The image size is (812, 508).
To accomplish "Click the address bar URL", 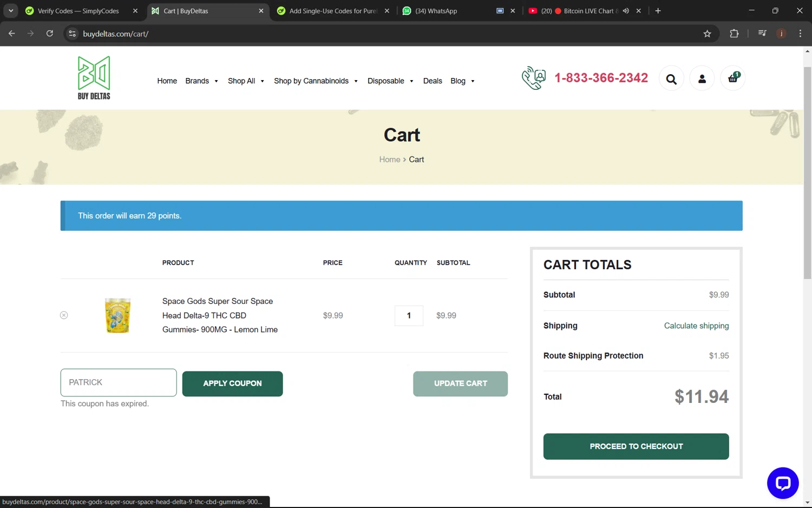I will coord(115,34).
